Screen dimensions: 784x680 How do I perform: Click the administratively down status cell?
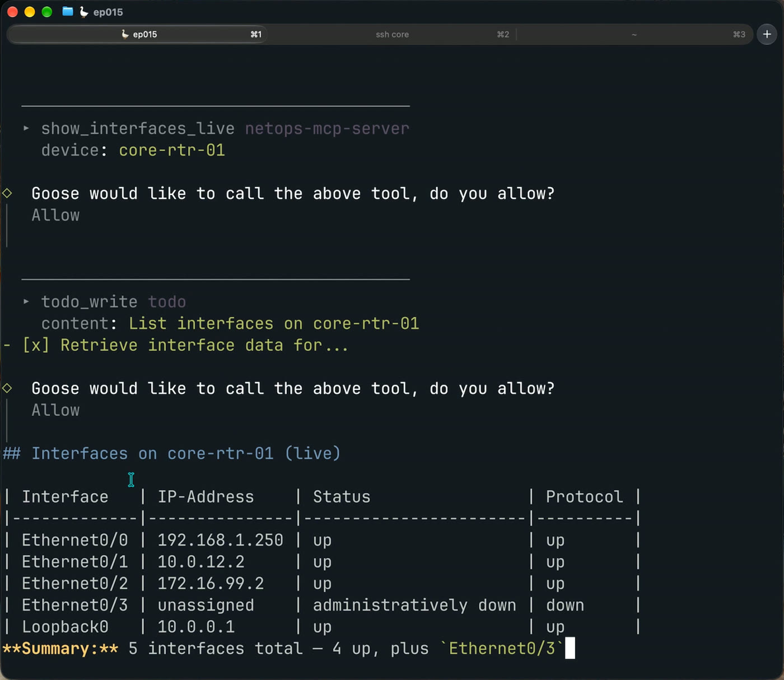(x=414, y=605)
